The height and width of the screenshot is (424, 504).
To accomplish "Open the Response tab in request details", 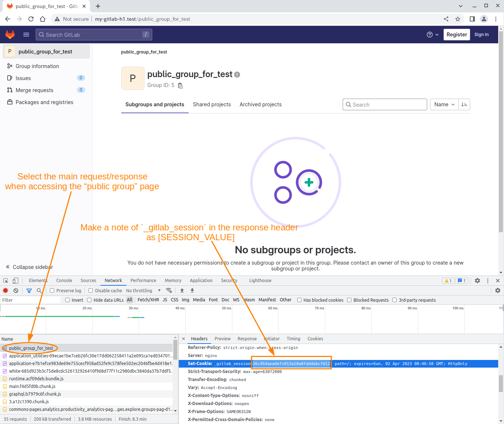I will 247,339.
